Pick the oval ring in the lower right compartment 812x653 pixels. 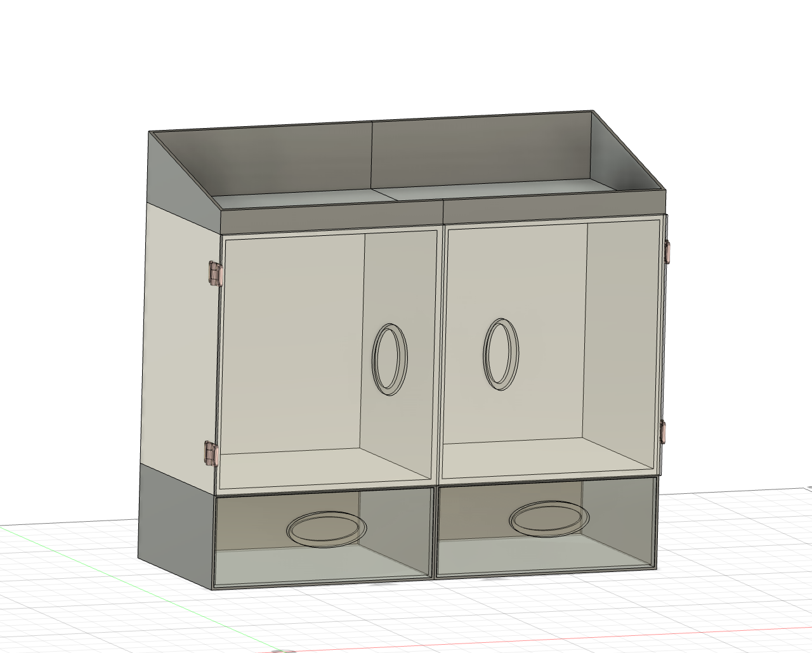(549, 518)
